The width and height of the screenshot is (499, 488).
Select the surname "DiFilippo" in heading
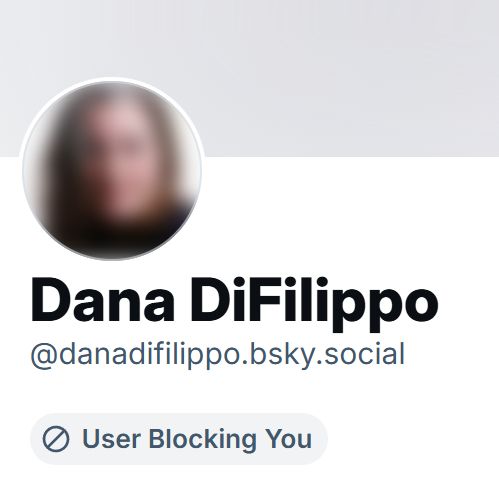point(314,304)
